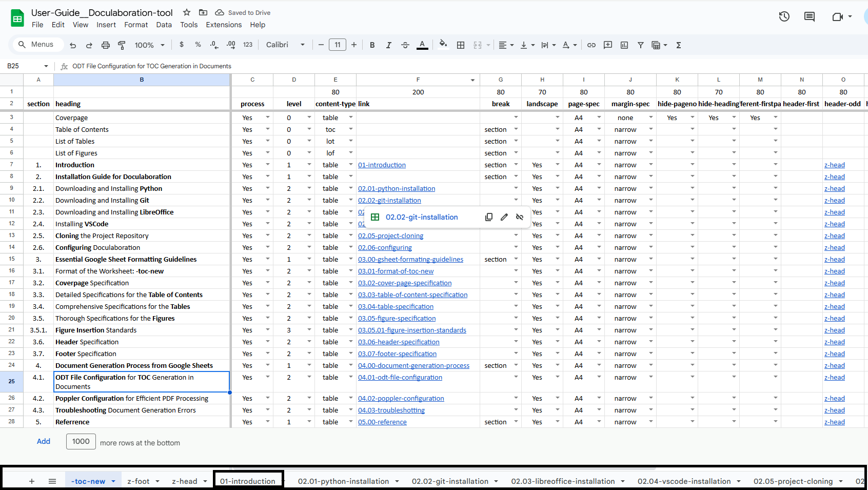Toggle italic formatting
Screen dimensions: 868x490
click(x=389, y=45)
